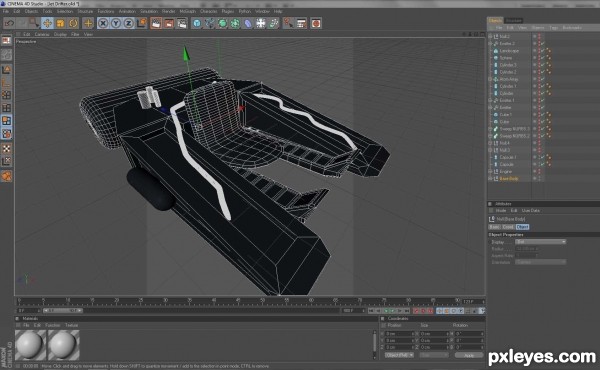600x370 pixels.
Task: Open the Texture menu in Materials
Action: pos(71,325)
